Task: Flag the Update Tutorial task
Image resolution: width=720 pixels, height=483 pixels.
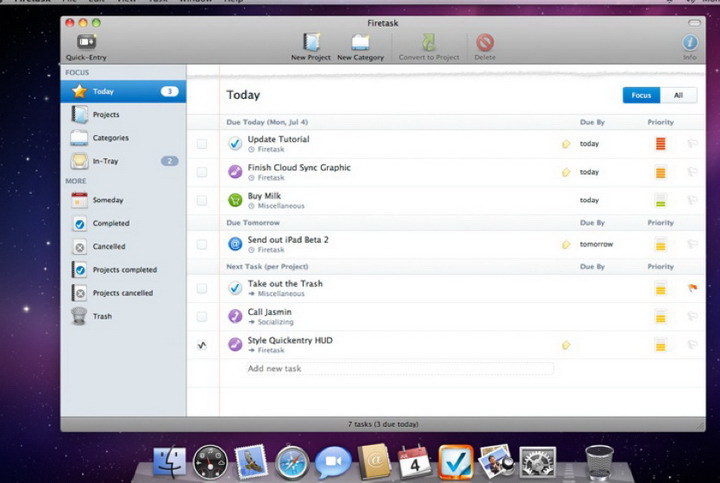Action: (692, 144)
